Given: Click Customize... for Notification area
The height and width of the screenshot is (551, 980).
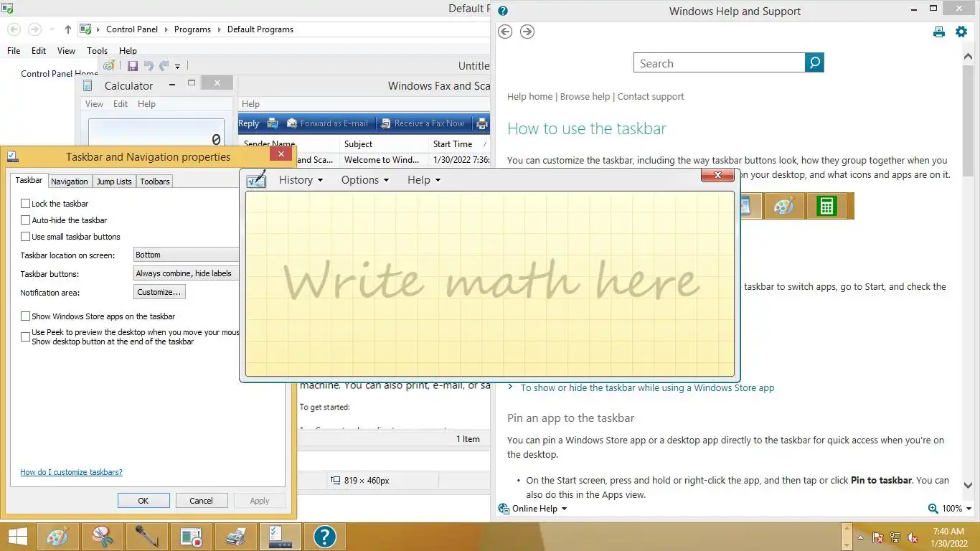Looking at the screenshot, I should tap(160, 292).
